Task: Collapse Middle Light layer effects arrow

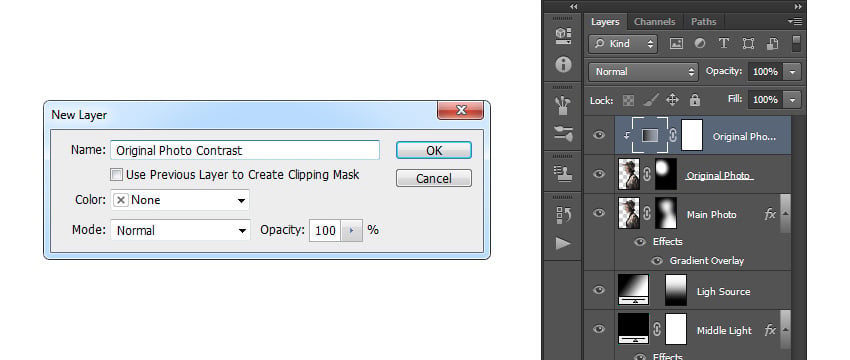Action: (x=785, y=330)
